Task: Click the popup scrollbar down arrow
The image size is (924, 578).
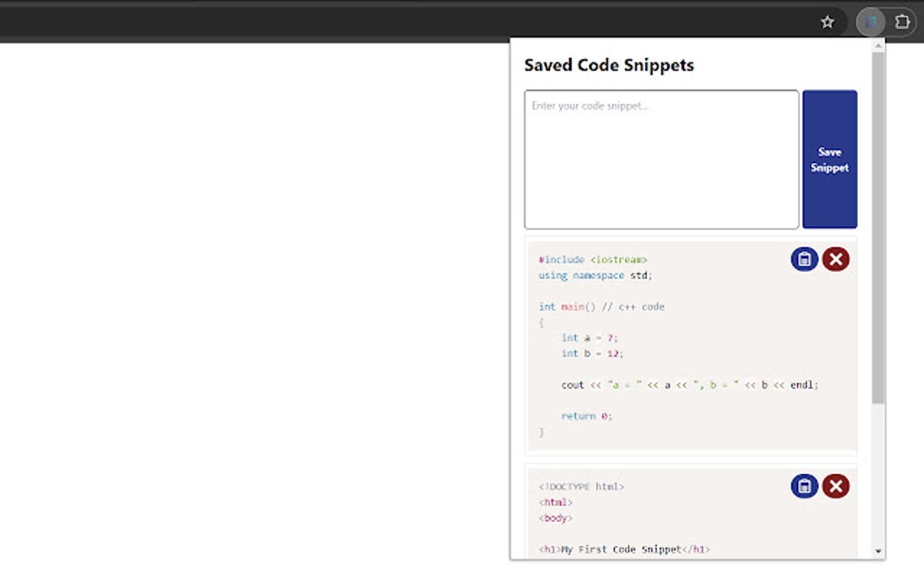Action: (x=879, y=551)
